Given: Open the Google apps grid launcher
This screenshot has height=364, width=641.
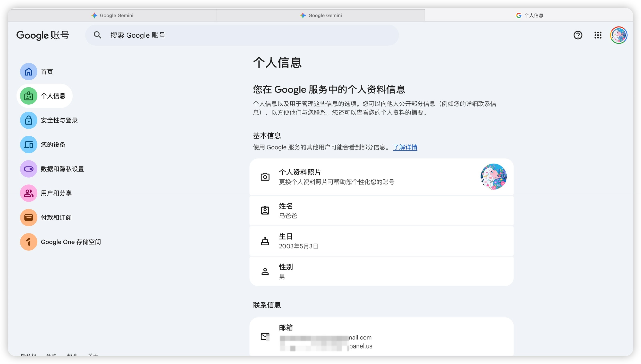Looking at the screenshot, I should pyautogui.click(x=598, y=35).
